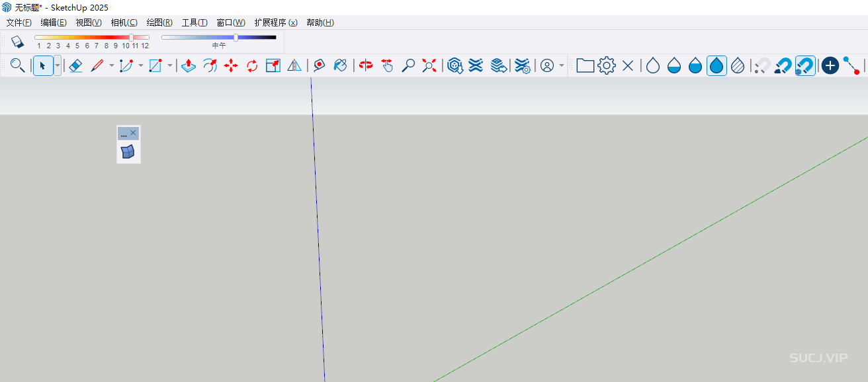Expand the Rectangle tool dropdown arrow
868x382 pixels.
point(169,65)
